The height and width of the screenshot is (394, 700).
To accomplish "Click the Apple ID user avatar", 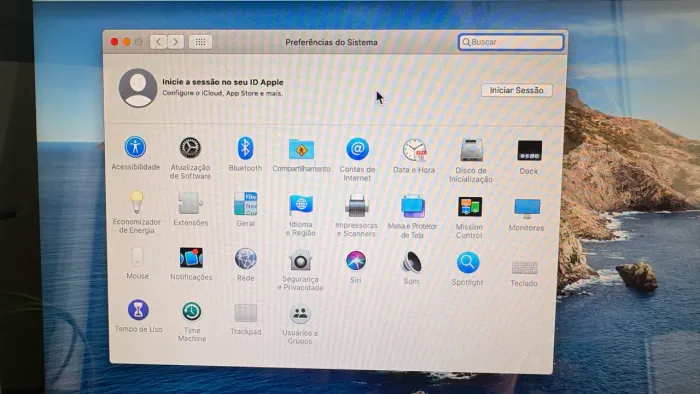I will (x=138, y=88).
